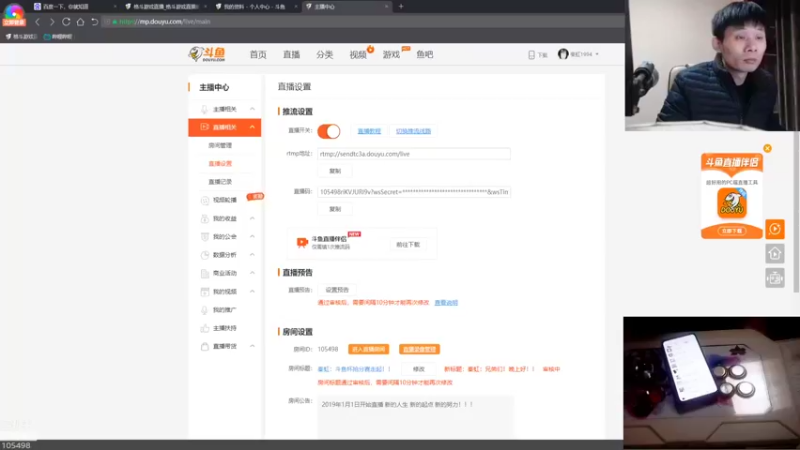This screenshot has height=450, width=800.
Task: Click the 切换推流线路 link
Action: [x=413, y=131]
